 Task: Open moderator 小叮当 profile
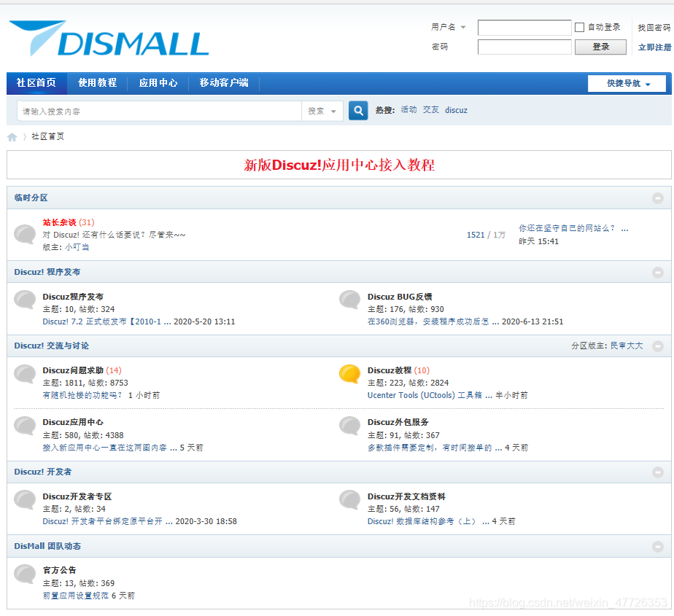77,247
